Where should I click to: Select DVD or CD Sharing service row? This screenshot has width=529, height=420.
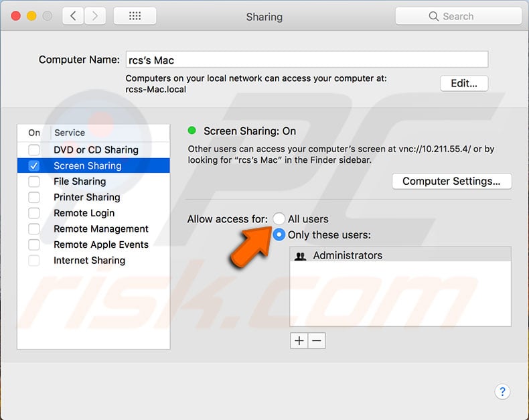[94, 149]
